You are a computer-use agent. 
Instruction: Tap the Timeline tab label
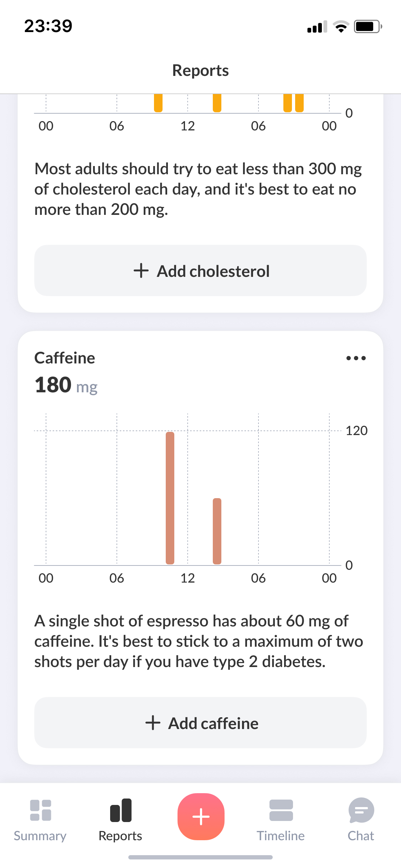281,836
